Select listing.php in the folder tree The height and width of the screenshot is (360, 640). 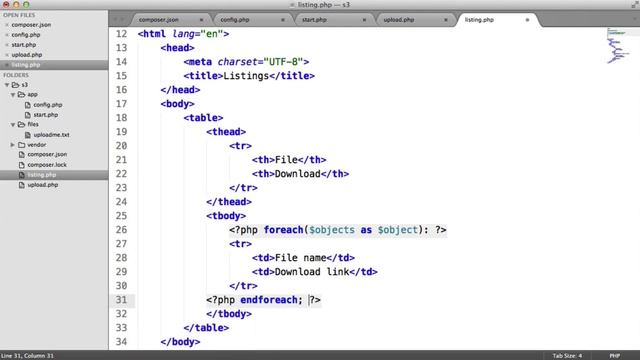click(x=42, y=175)
